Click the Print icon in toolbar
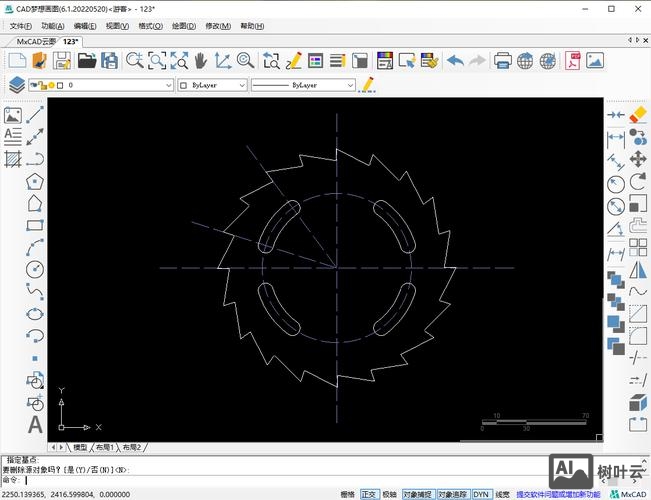This screenshot has width=651, height=500. (502, 61)
